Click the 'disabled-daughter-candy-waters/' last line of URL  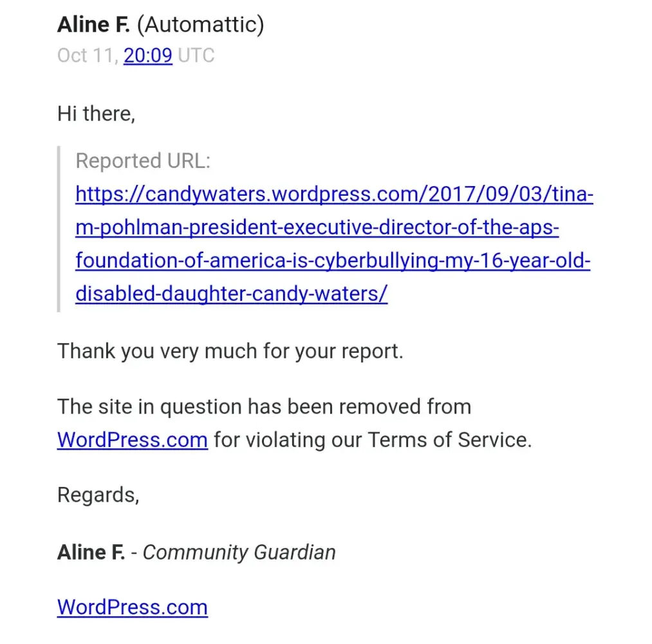tap(231, 294)
